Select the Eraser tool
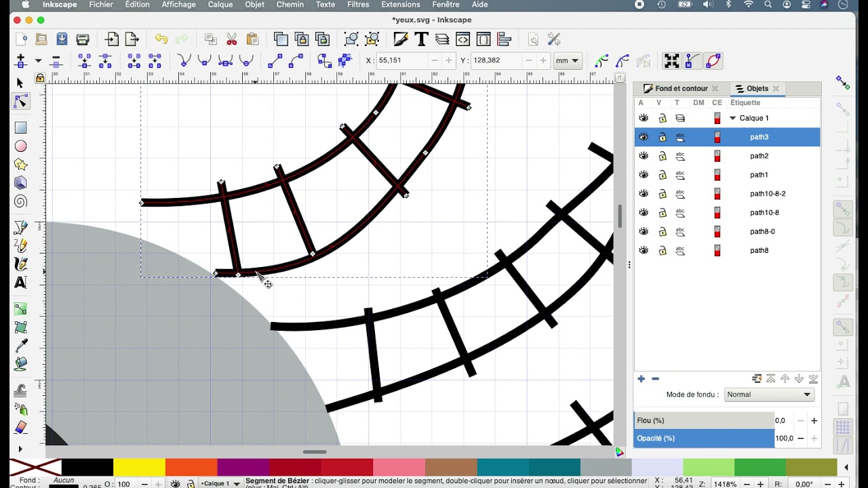The image size is (868, 488). [x=20, y=428]
